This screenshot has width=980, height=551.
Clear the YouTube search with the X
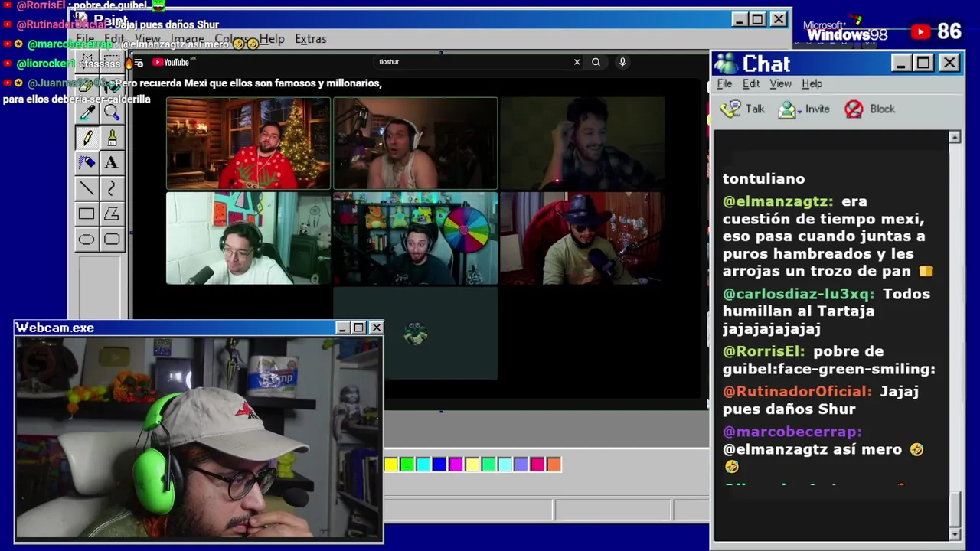point(577,62)
